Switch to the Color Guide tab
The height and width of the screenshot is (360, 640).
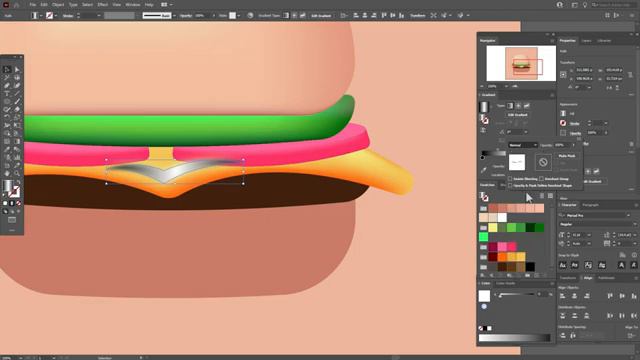point(506,283)
